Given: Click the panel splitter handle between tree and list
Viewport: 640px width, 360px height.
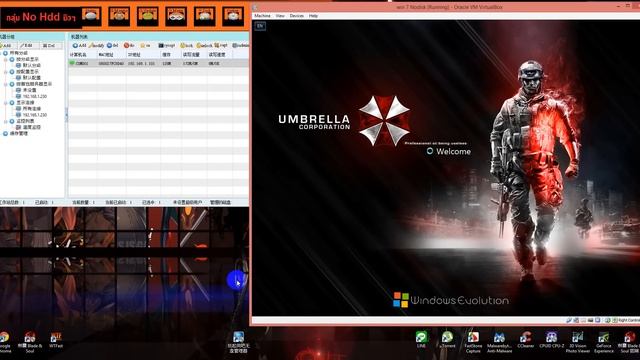Looking at the screenshot, I should point(67,115).
